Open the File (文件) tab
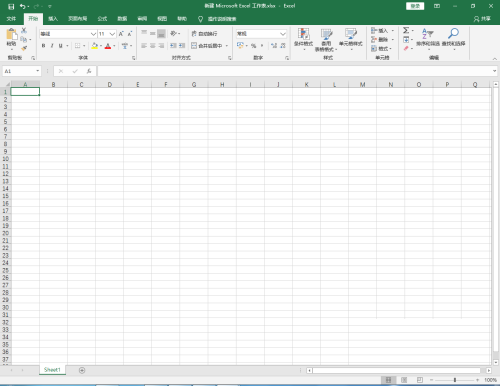Screen dimensions: 500x386 11,19
